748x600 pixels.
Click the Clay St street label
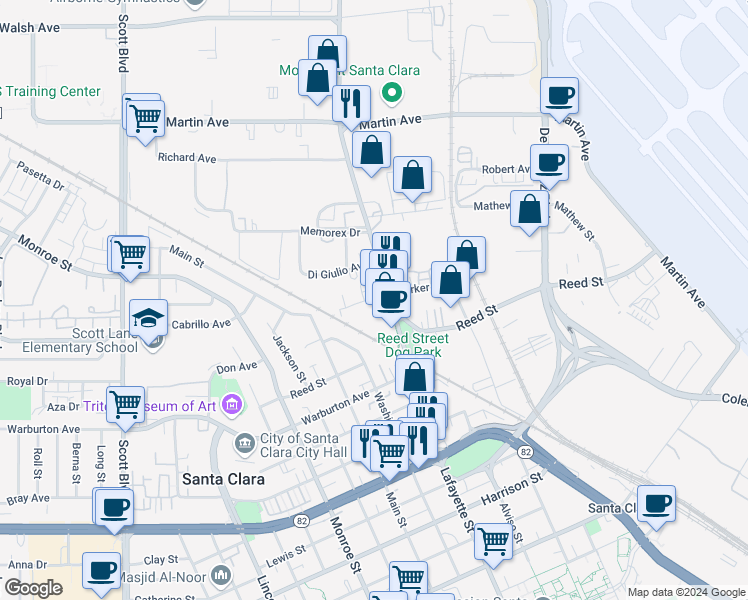[161, 559]
